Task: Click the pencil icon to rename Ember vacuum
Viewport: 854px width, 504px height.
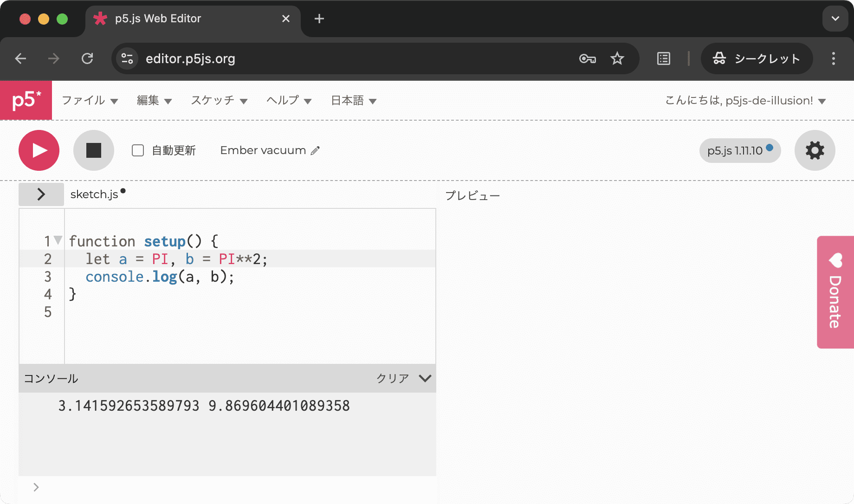Action: [x=316, y=150]
